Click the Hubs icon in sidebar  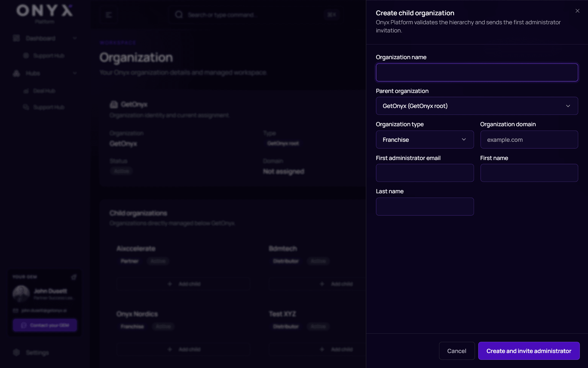16,73
